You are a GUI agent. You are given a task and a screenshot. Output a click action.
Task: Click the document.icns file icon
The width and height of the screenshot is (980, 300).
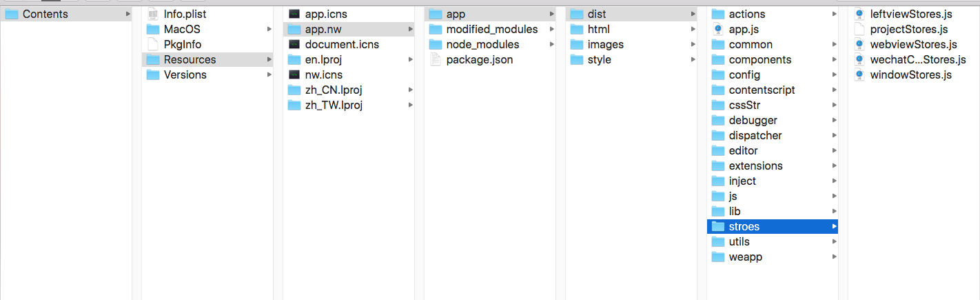(294, 44)
